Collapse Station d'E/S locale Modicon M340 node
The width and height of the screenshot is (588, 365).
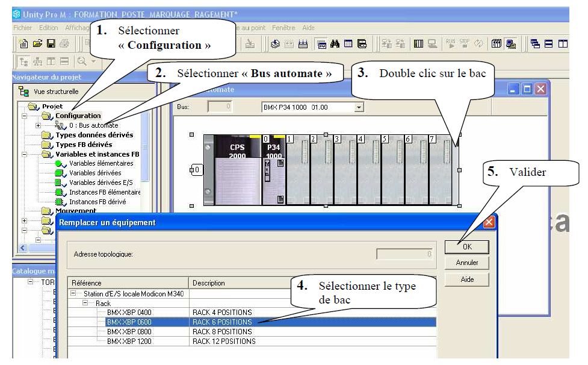[x=73, y=293]
